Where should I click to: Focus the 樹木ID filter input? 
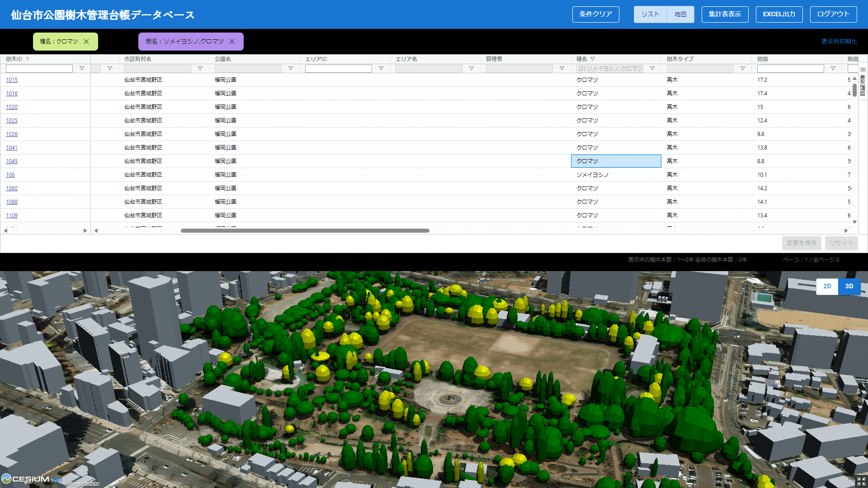39,69
